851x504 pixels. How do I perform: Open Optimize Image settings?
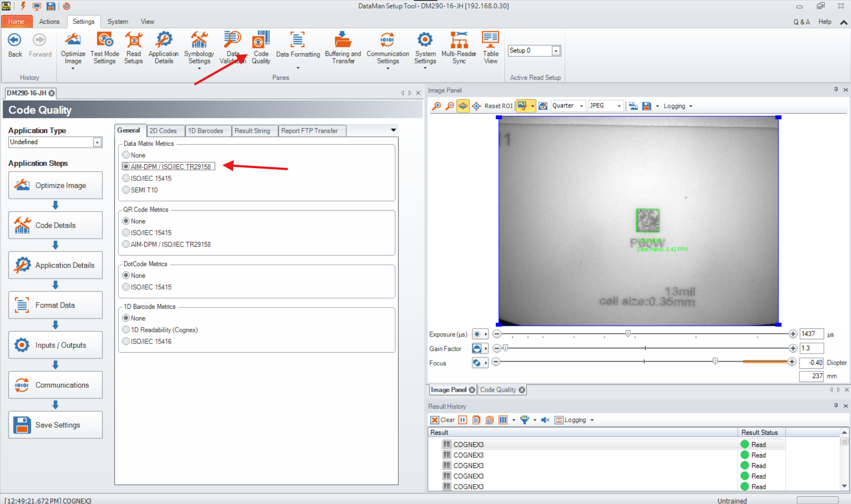pyautogui.click(x=73, y=47)
